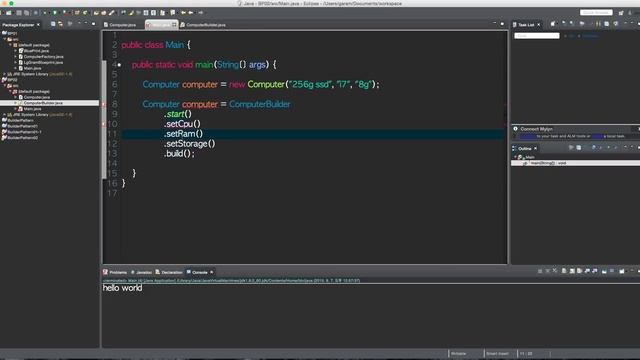This screenshot has width=640, height=360.
Task: Click the Clear Console icon
Action: [564, 271]
